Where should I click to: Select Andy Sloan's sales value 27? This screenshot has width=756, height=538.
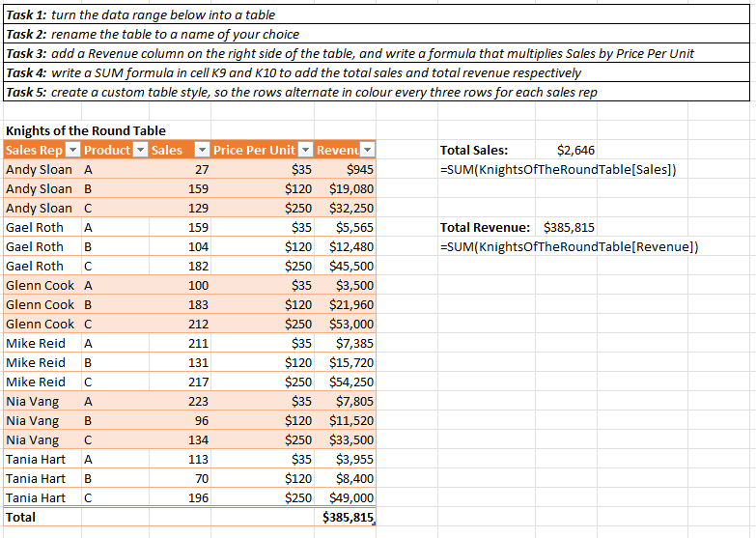(180, 169)
